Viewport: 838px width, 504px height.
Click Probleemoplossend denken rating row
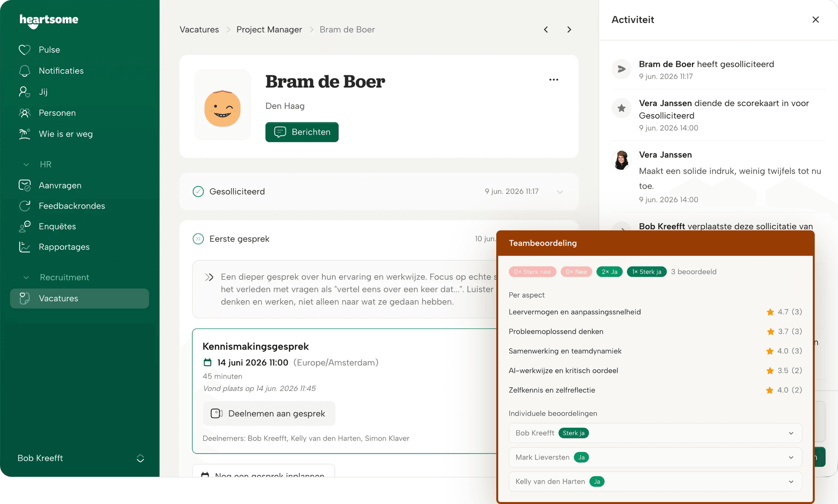[655, 331]
